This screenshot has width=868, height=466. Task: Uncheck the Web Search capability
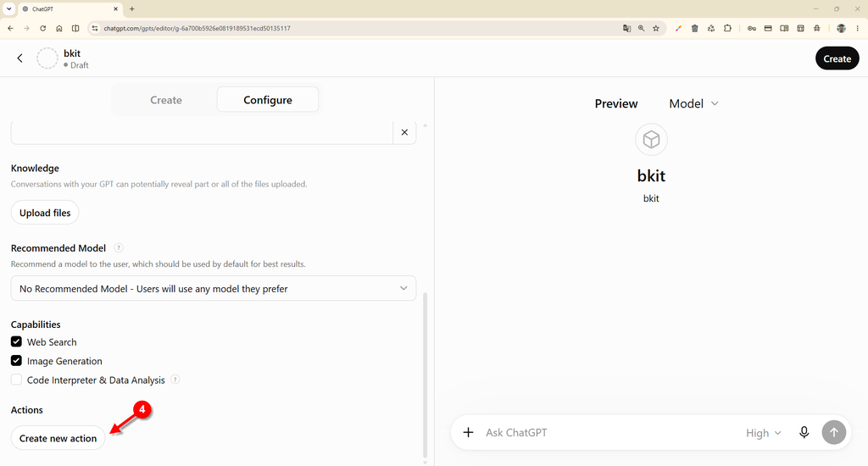pyautogui.click(x=17, y=341)
